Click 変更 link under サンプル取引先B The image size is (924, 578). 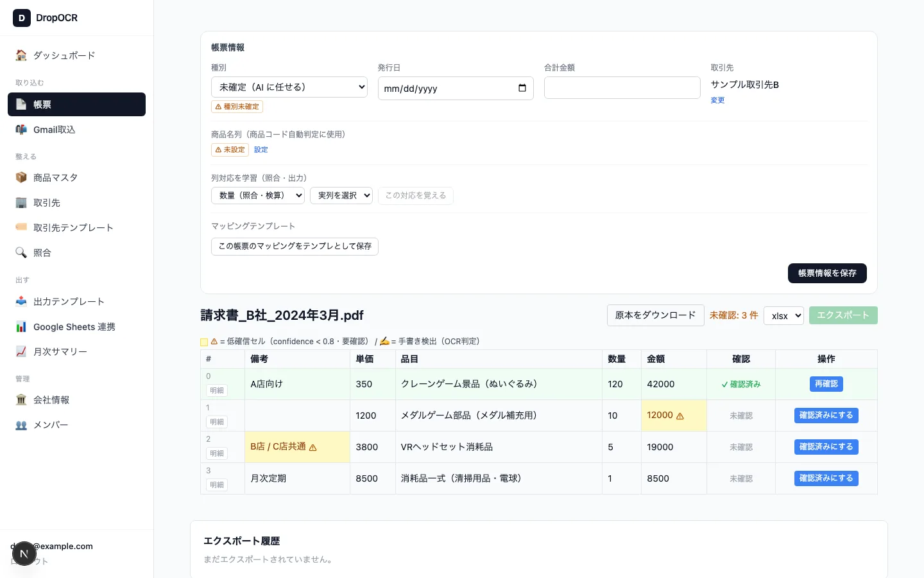click(x=717, y=100)
